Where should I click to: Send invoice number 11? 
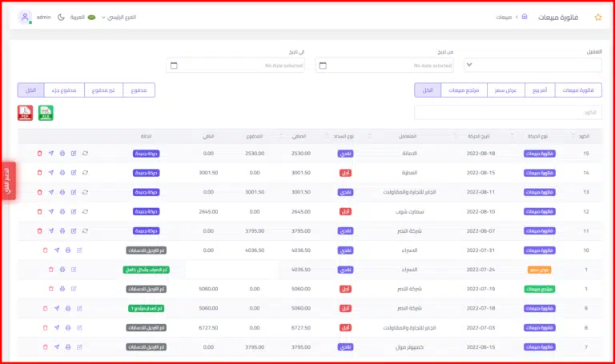point(50,230)
